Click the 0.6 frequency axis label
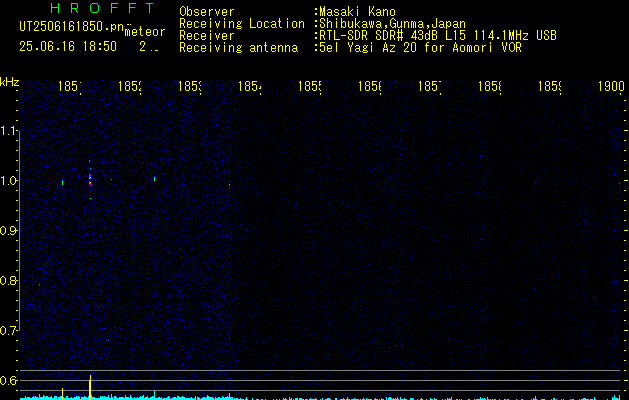The height and width of the screenshot is (400, 629). (8, 380)
